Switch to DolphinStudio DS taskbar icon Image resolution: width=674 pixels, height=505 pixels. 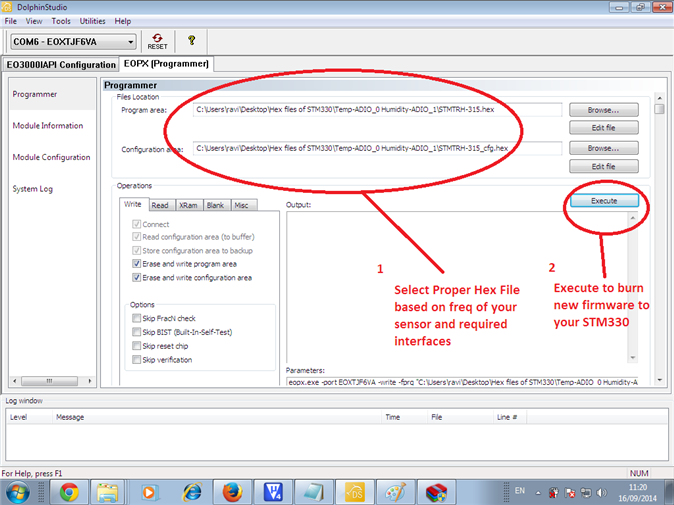(x=355, y=493)
